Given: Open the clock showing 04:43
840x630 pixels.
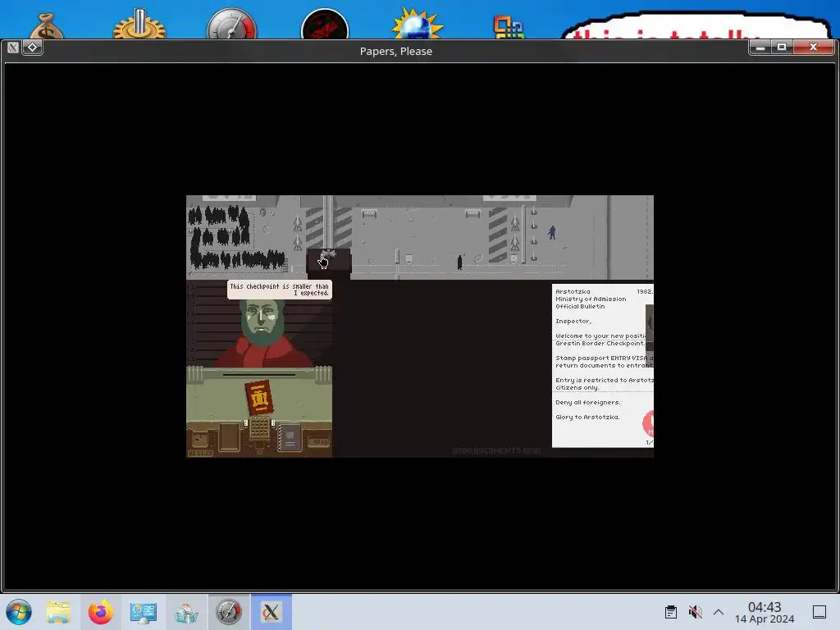Looking at the screenshot, I should pyautogui.click(x=765, y=612).
